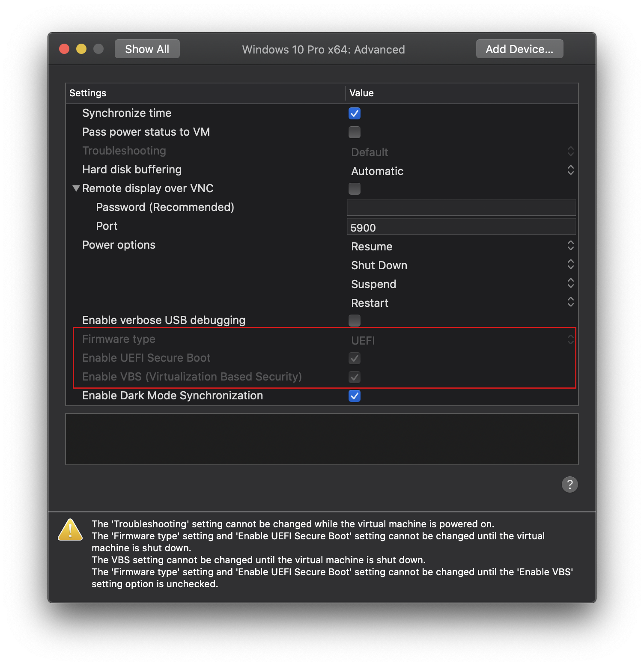
Task: Click the Show All button
Action: click(x=147, y=49)
